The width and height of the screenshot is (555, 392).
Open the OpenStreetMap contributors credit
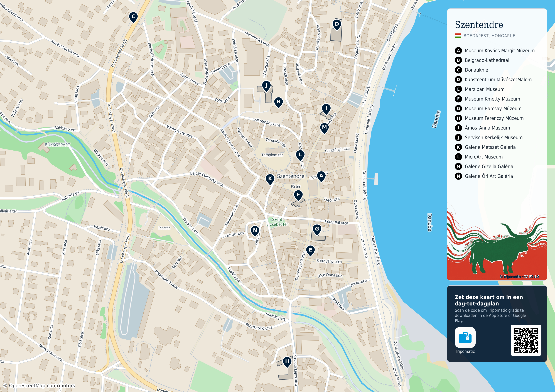click(x=39, y=385)
